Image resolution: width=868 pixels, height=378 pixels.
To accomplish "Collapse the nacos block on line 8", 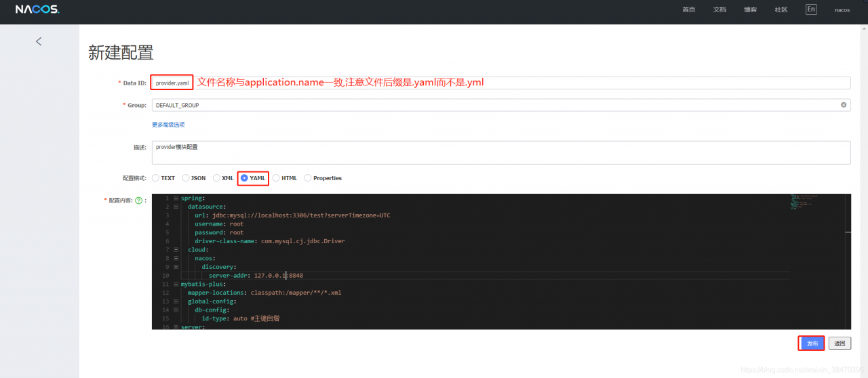I will 176,258.
